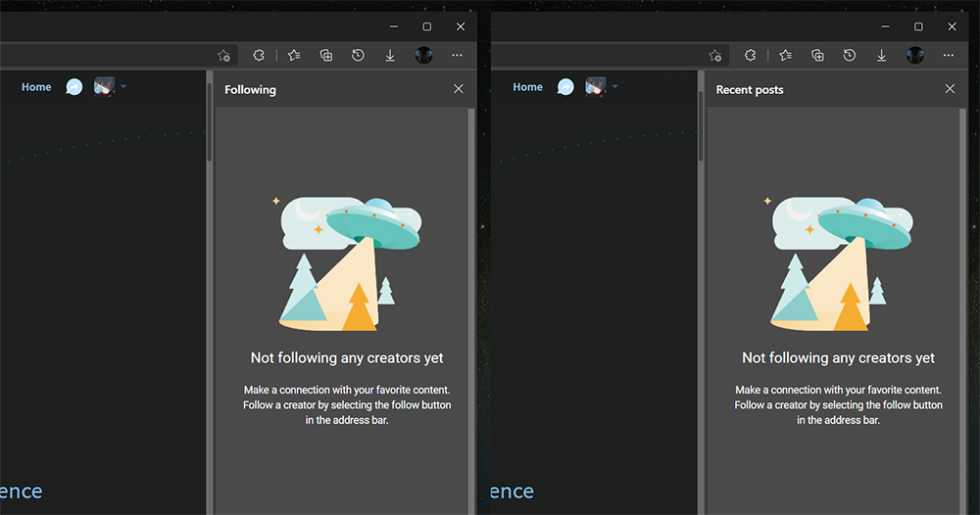The height and width of the screenshot is (515, 980).
Task: Open Collections icon in left window toolbar
Action: click(326, 55)
